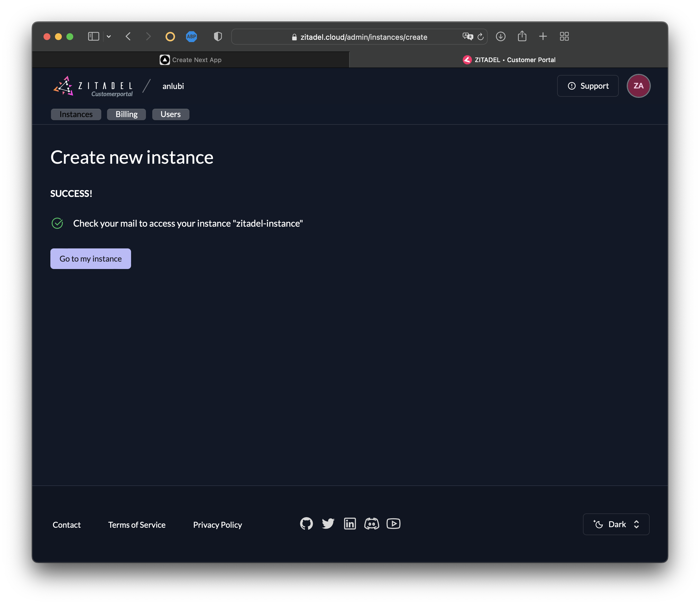The image size is (700, 605).
Task: Open Contact page in footer
Action: click(67, 524)
